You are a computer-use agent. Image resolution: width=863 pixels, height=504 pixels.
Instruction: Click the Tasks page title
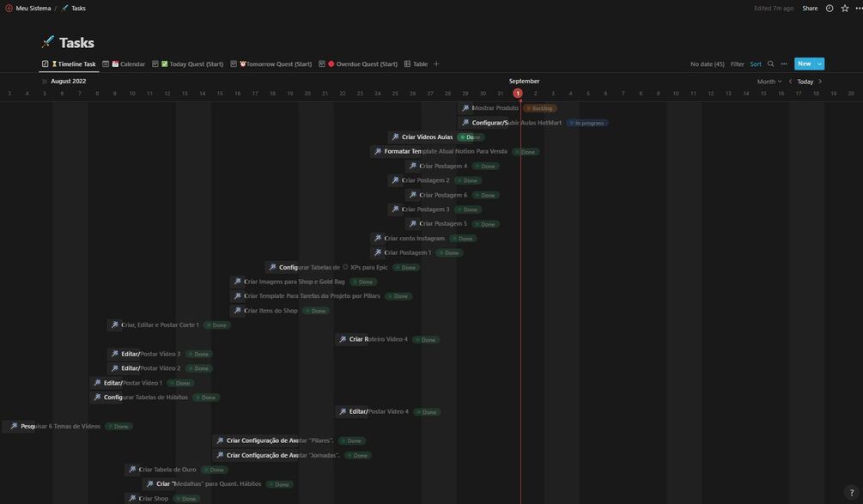point(76,42)
